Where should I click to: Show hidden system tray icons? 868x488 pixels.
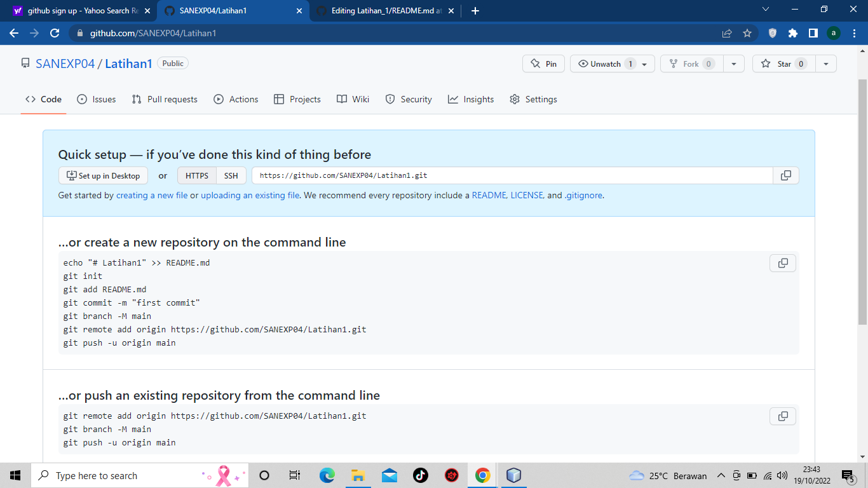click(721, 475)
